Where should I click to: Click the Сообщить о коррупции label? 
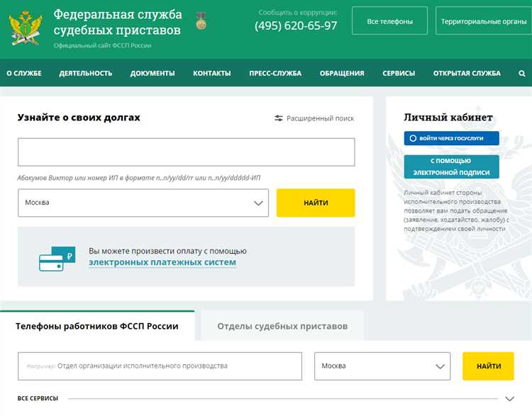[x=298, y=13]
